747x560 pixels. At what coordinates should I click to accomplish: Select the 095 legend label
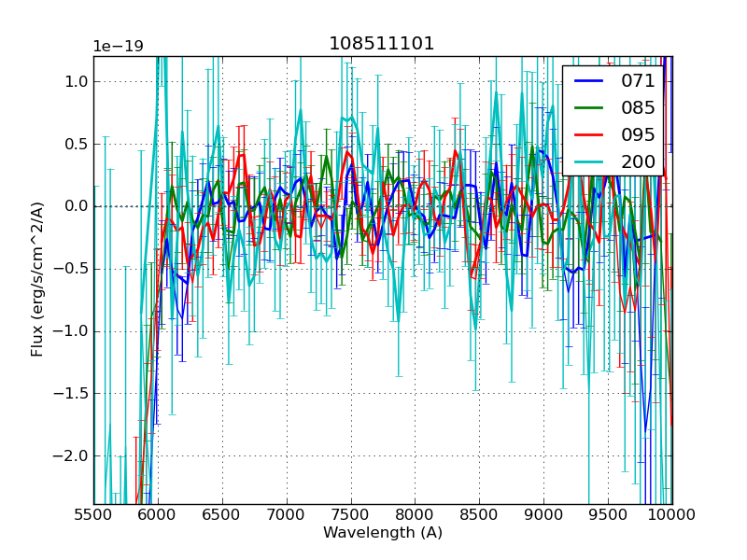pos(638,135)
